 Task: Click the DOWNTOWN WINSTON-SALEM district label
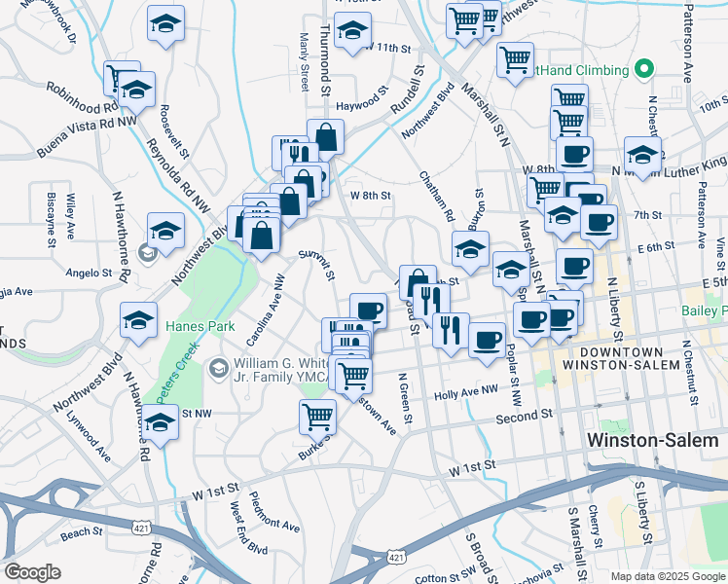pos(621,358)
